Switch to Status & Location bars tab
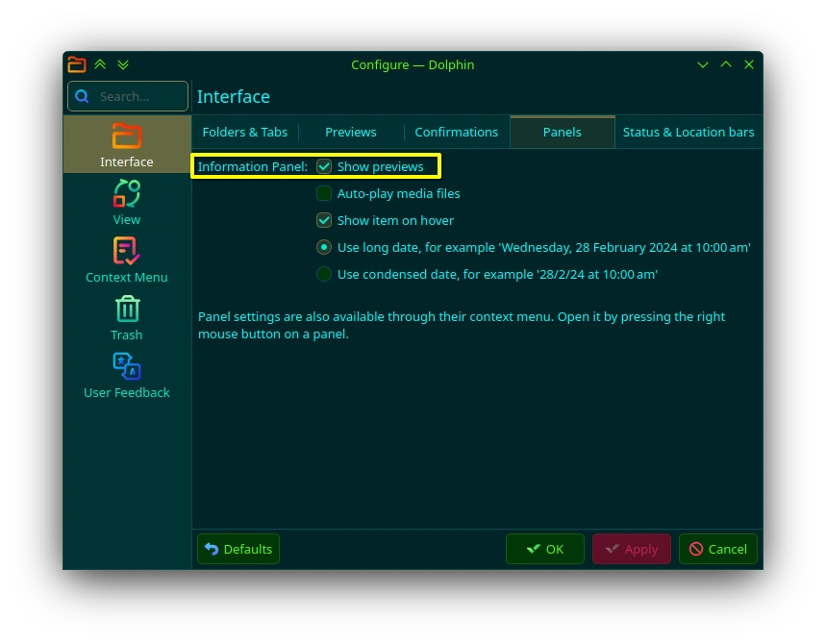Viewport: 826px width, 644px height. pyautogui.click(x=688, y=133)
